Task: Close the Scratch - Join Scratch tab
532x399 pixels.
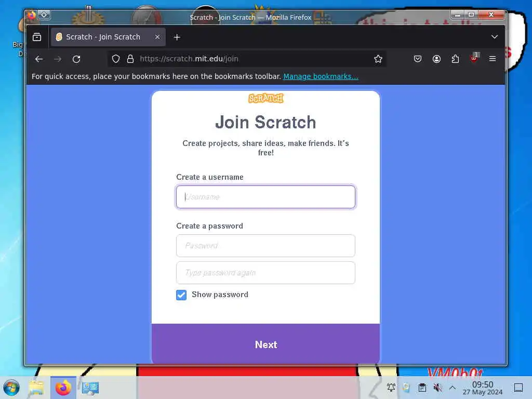Action: tap(157, 37)
